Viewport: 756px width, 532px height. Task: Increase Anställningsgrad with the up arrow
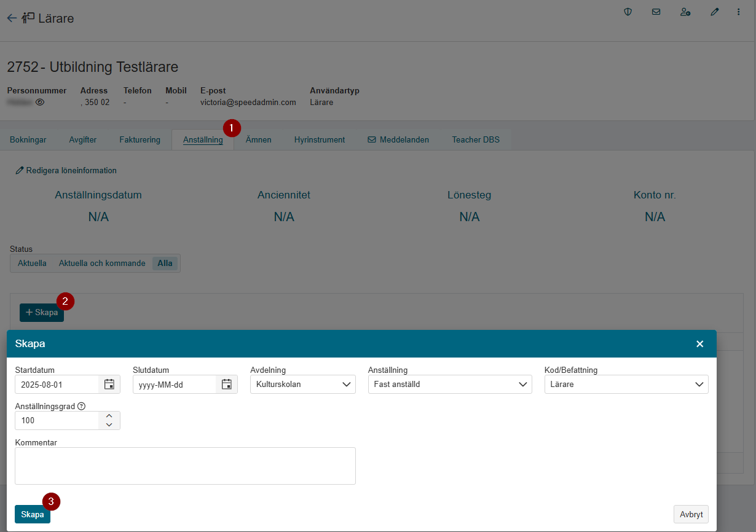point(109,416)
